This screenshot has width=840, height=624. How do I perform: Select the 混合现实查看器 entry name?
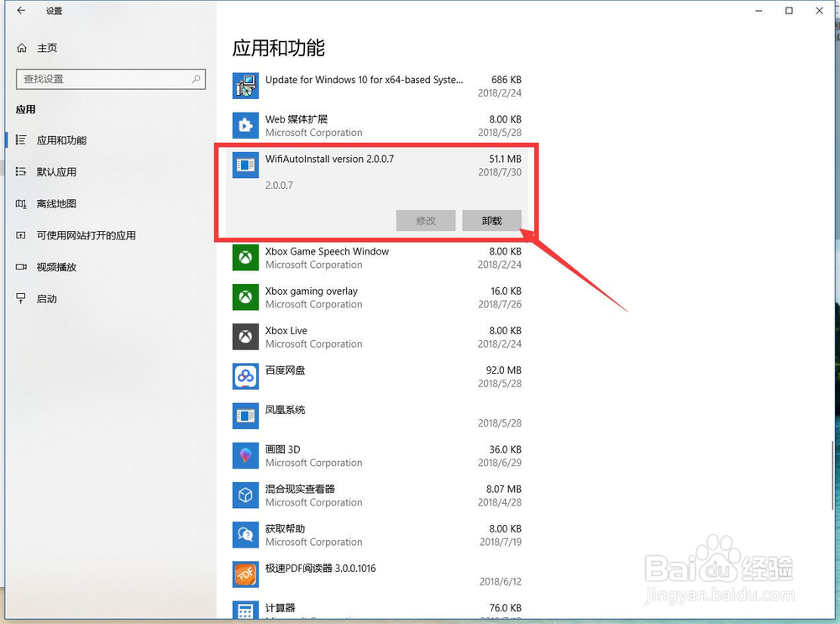point(300,489)
